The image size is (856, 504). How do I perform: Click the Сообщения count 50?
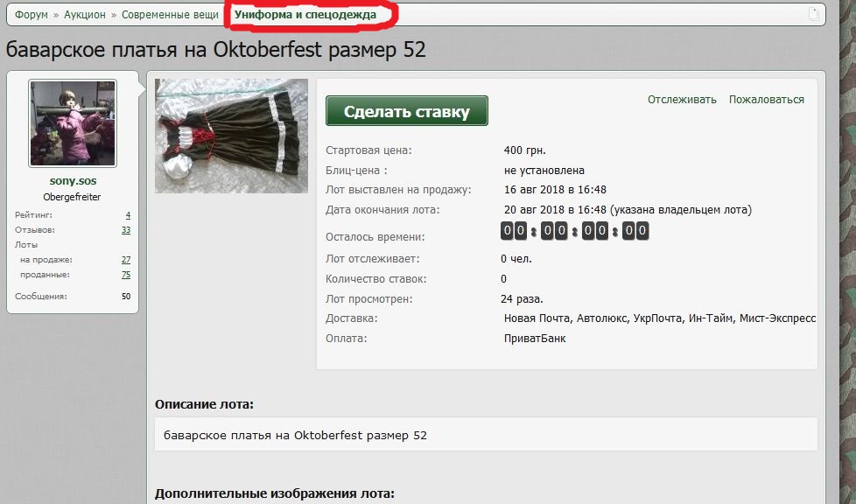click(126, 297)
